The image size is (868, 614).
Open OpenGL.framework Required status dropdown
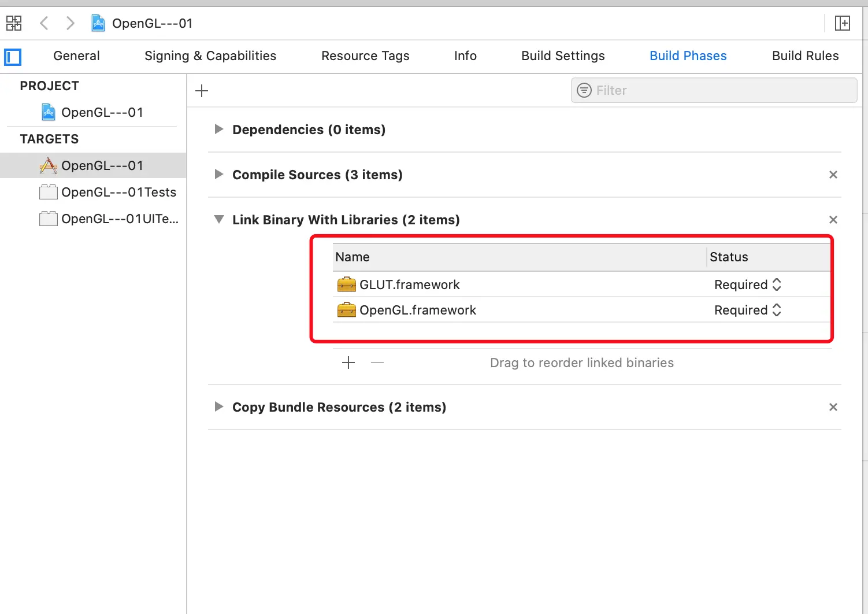pyautogui.click(x=748, y=310)
